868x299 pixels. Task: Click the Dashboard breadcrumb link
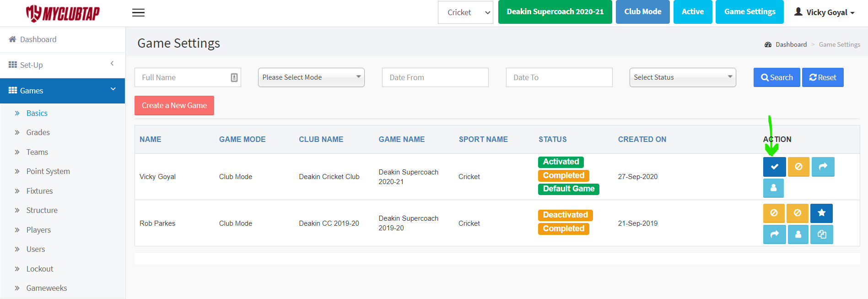[791, 44]
